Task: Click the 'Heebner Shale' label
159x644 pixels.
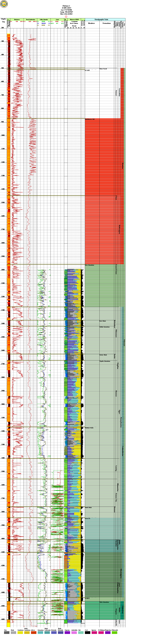Action: click(x=89, y=428)
